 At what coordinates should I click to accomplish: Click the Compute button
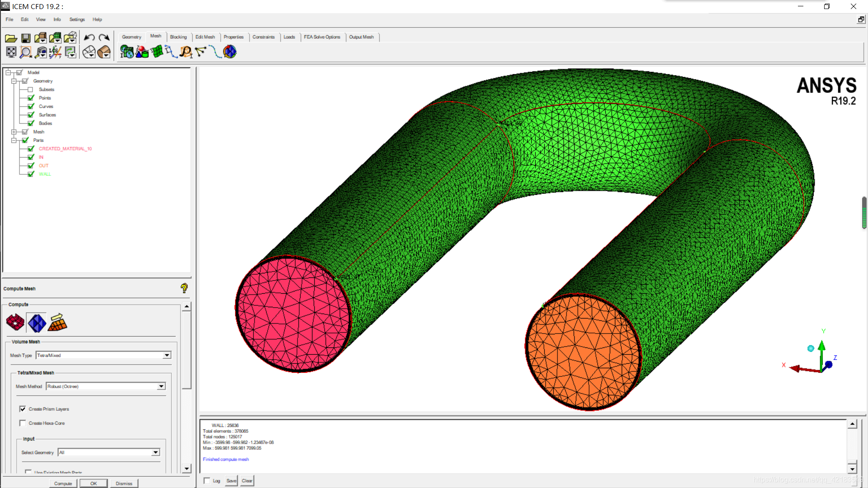63,483
